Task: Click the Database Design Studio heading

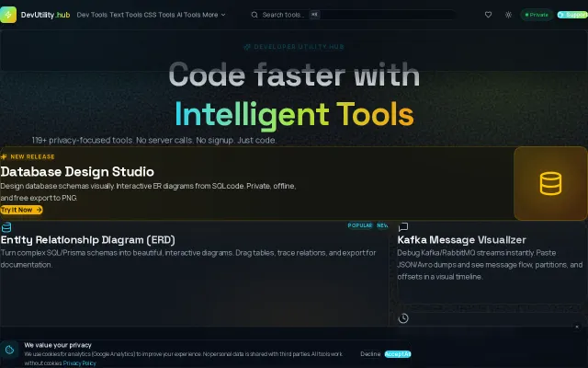Action: click(77, 172)
